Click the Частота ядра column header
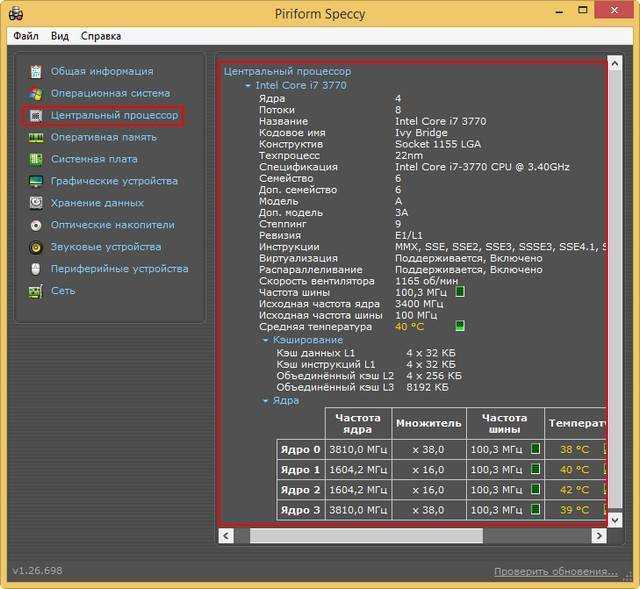640x589 pixels. point(358,423)
